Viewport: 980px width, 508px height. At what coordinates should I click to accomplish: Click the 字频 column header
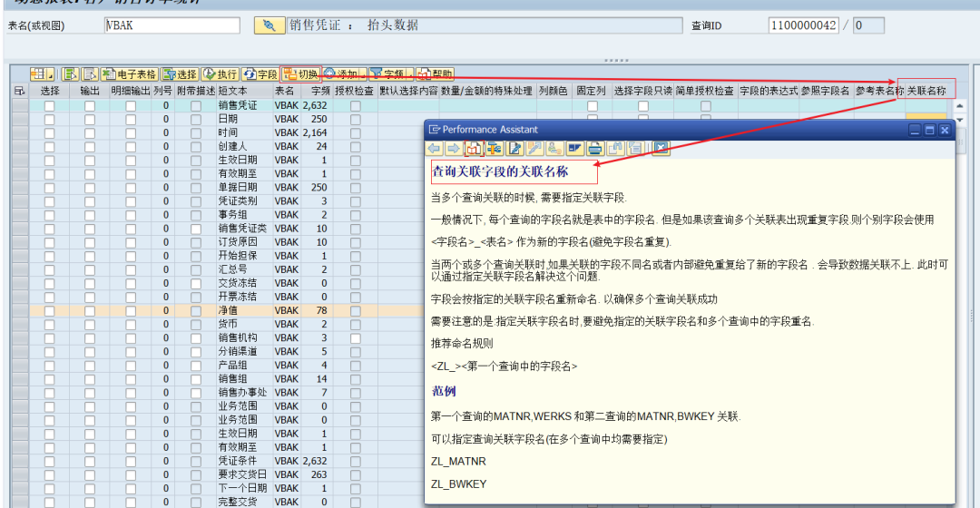(x=317, y=92)
